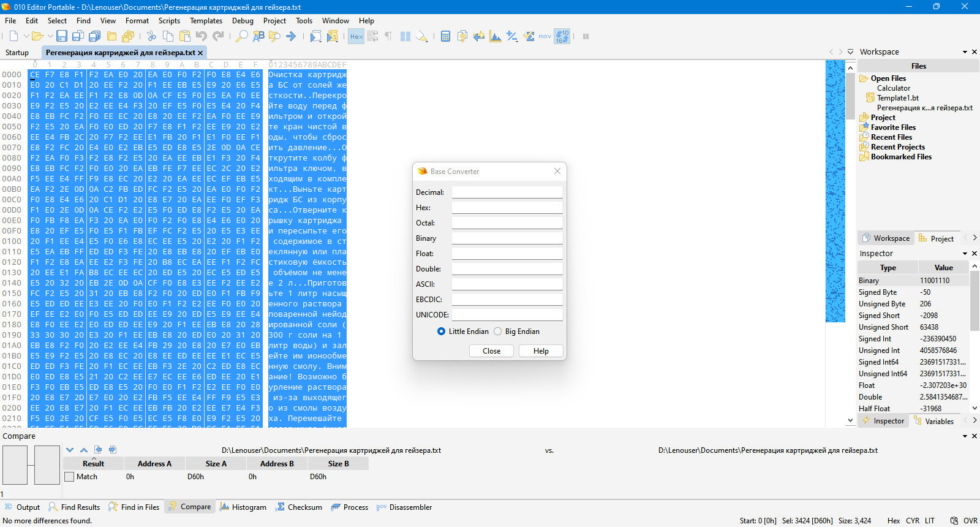This screenshot has height=527, width=980.
Task: Switch to the Startup tab
Action: point(17,53)
